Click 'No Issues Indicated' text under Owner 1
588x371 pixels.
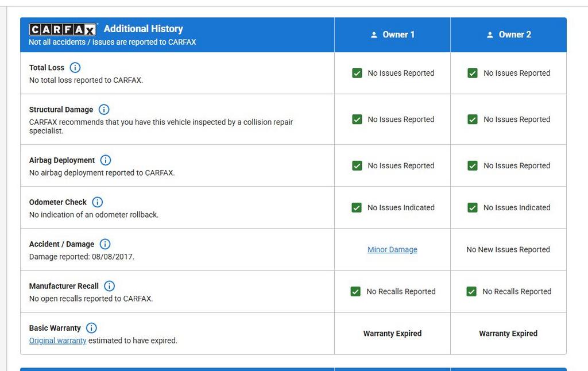tap(401, 208)
